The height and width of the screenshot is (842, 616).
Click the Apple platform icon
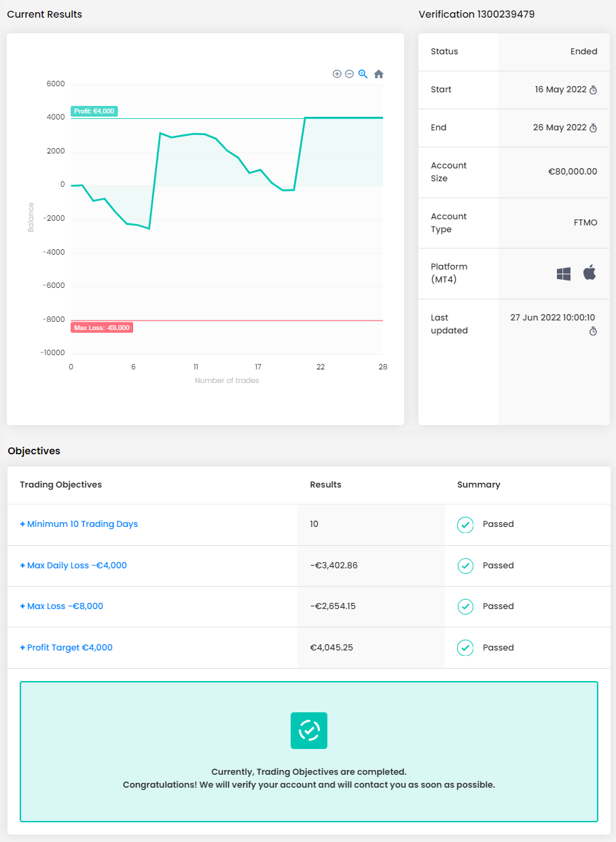pos(590,273)
